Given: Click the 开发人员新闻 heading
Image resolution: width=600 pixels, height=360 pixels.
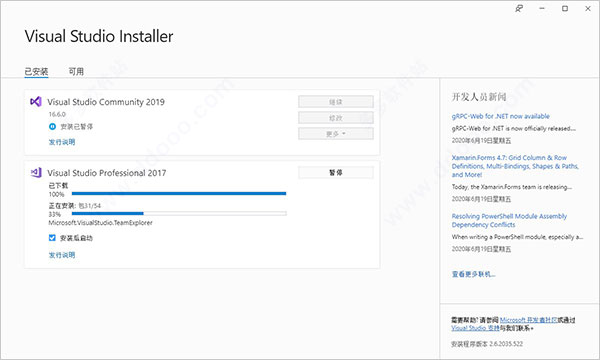Looking at the screenshot, I should 479,97.
